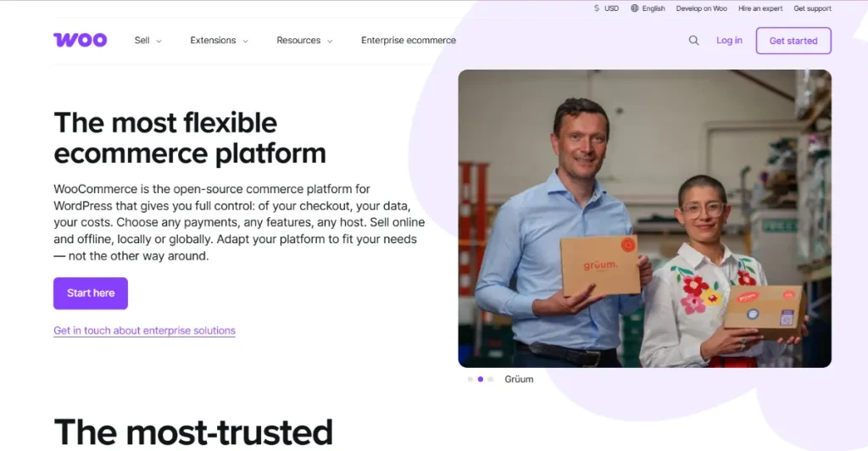868x451 pixels.
Task: Open Enterprise ecommerce menu item
Action: coord(409,41)
